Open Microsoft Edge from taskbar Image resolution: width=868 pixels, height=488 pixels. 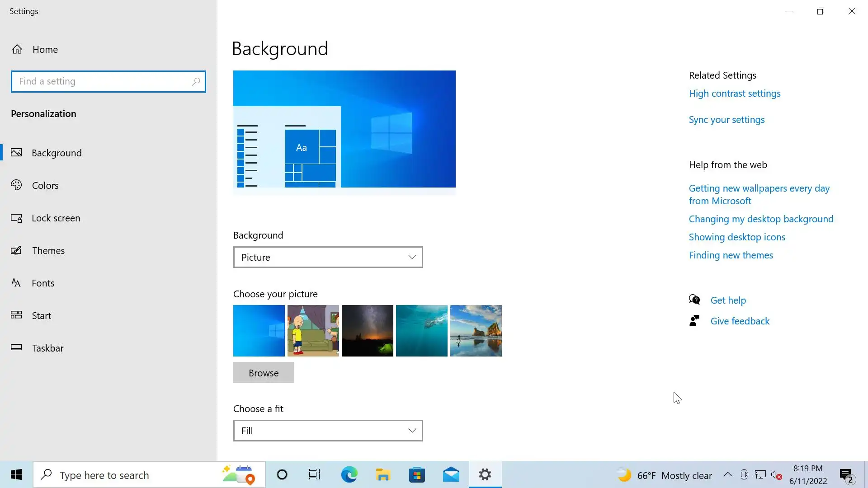click(x=349, y=475)
